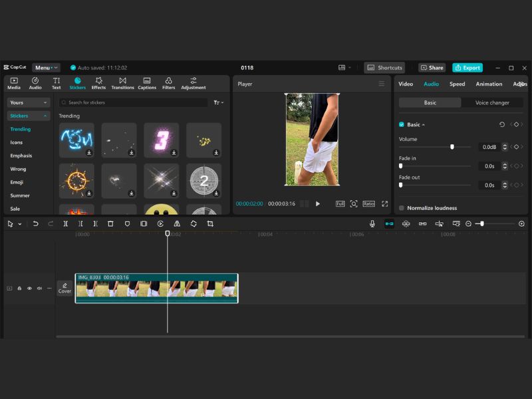
Task: Click the Volume slider handle
Action: coord(452,147)
